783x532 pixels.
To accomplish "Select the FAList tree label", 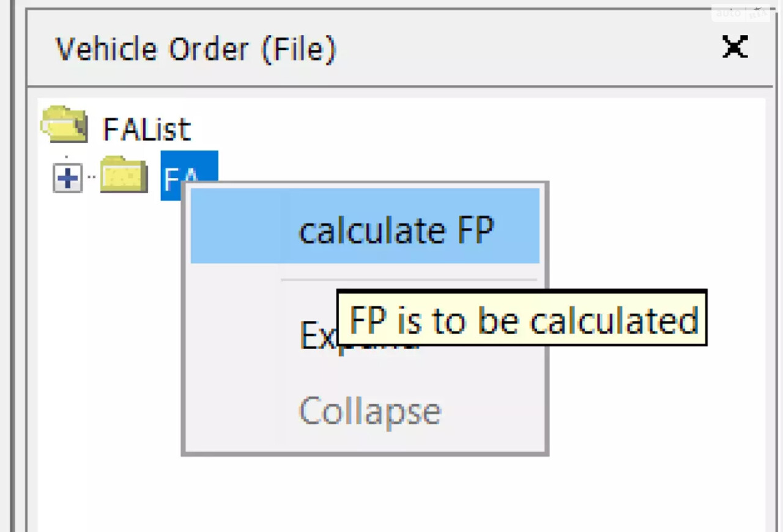I will (x=147, y=130).
